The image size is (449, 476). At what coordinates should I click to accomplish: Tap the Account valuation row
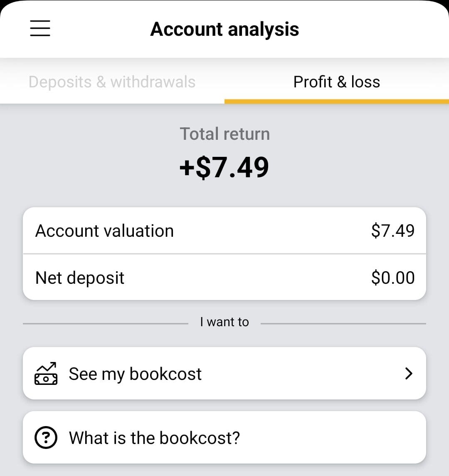[224, 231]
